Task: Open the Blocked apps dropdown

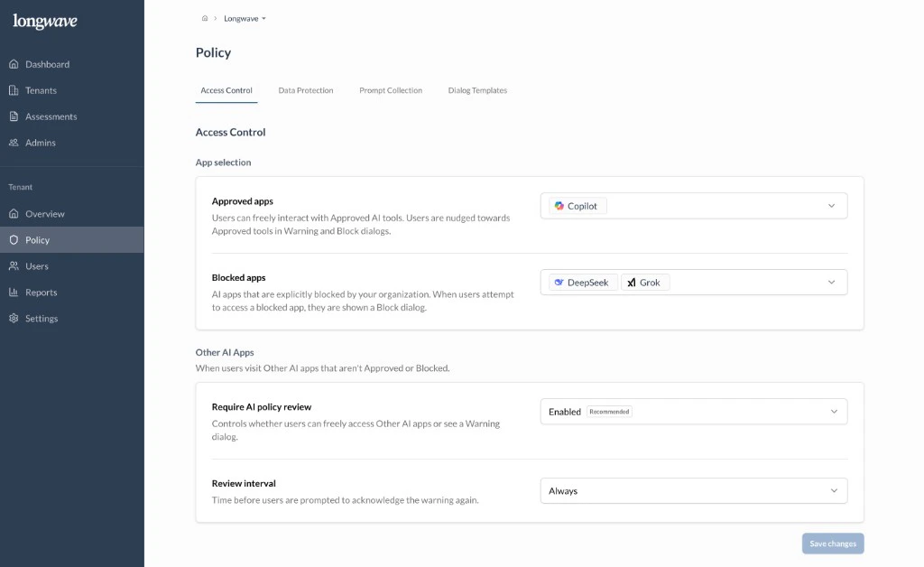Action: [832, 282]
